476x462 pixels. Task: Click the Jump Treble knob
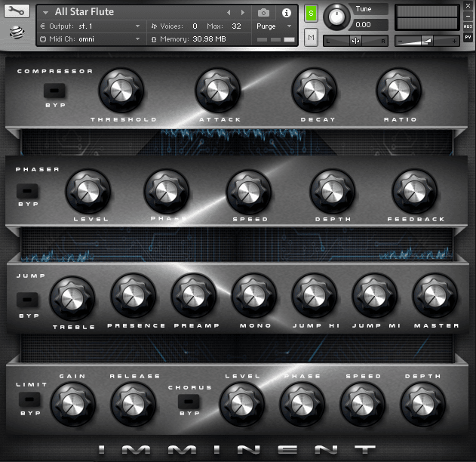[72, 299]
